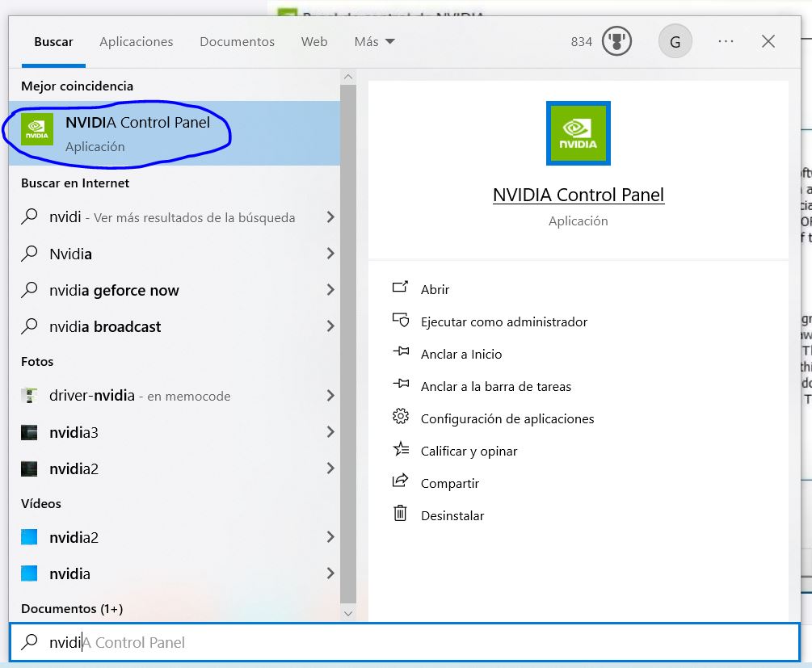Click the pin icon for Anclar a la barra de tareas
This screenshot has width=812, height=668.
pyautogui.click(x=400, y=384)
